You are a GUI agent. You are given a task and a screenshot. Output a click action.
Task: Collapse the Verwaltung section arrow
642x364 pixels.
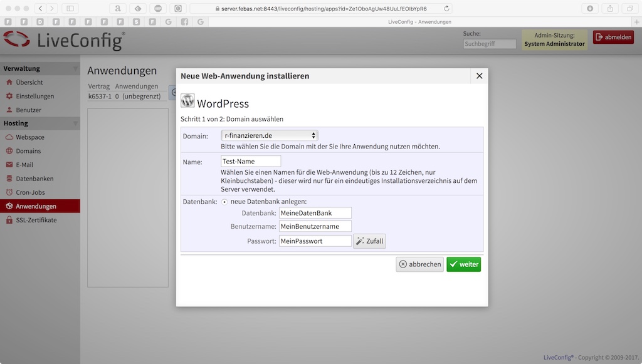pyautogui.click(x=75, y=68)
